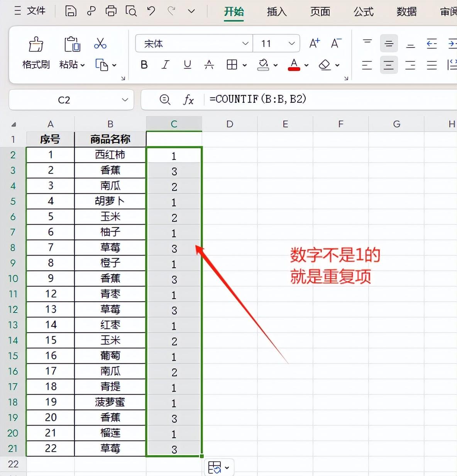
Task: Open font settings dialog launcher
Action: coord(346,78)
